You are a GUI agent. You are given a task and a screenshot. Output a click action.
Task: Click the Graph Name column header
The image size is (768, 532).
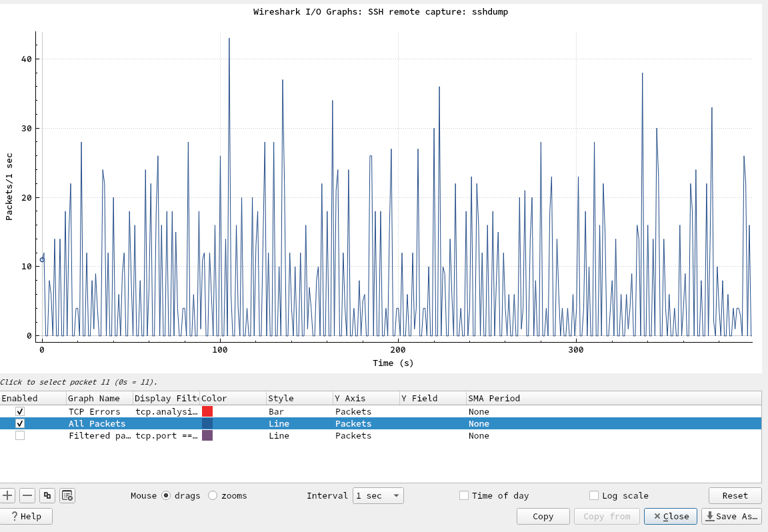99,398
